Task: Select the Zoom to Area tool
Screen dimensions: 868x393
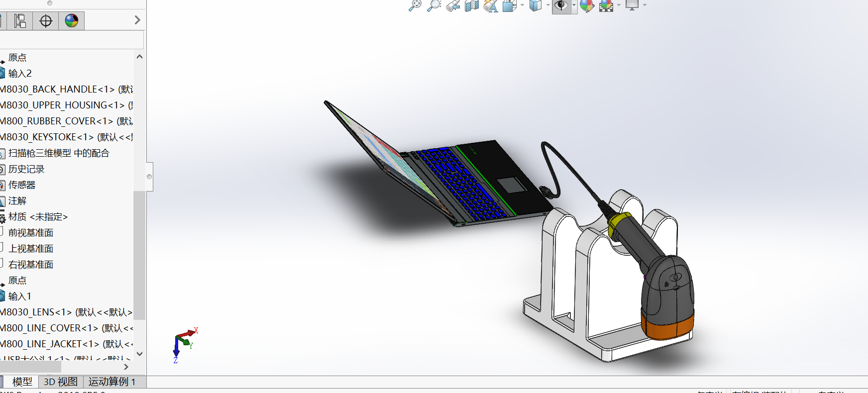Action: click(x=434, y=5)
